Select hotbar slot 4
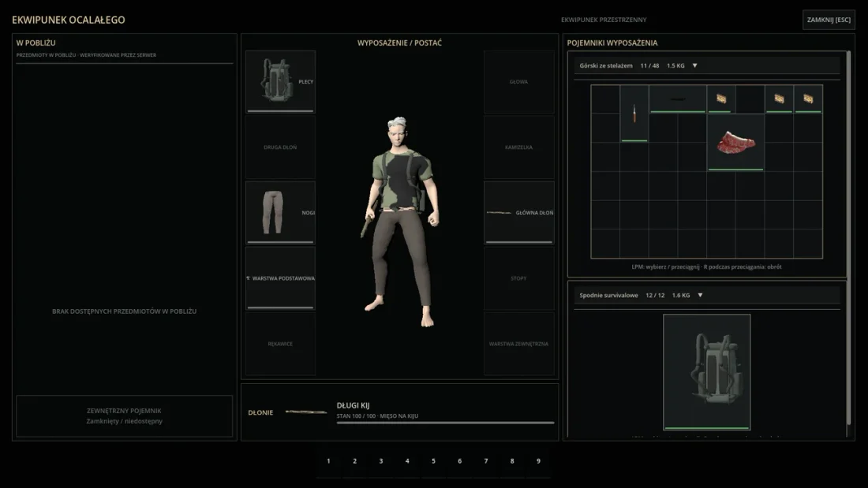 click(407, 461)
